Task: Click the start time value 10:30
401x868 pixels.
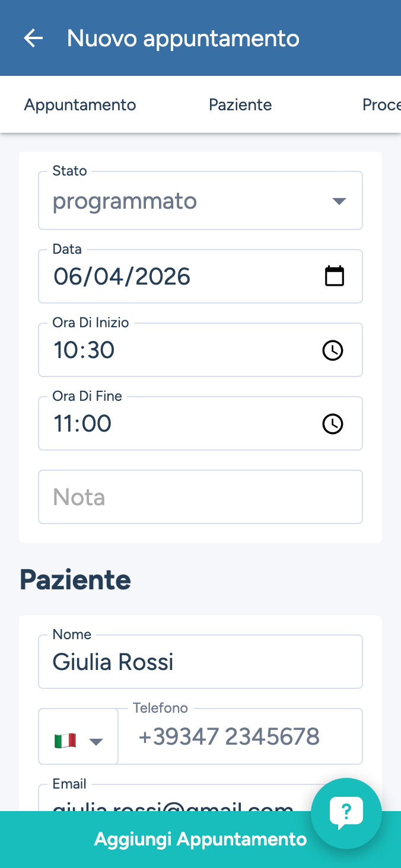Action: pyautogui.click(x=84, y=350)
